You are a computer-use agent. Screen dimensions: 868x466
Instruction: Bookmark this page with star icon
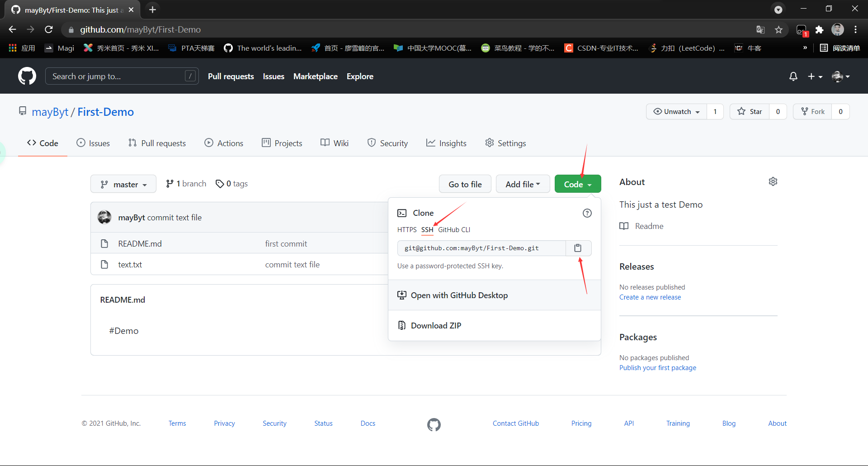(778, 29)
